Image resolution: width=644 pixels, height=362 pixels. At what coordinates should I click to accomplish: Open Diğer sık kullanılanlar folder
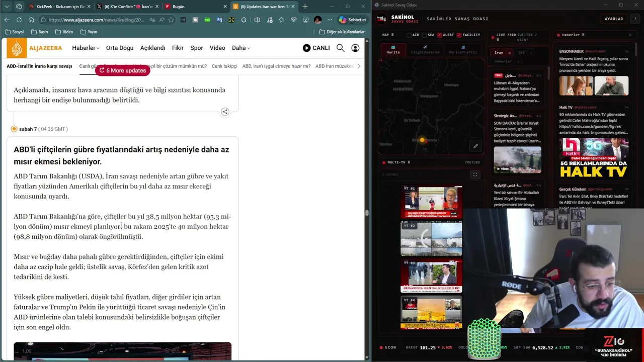click(342, 32)
